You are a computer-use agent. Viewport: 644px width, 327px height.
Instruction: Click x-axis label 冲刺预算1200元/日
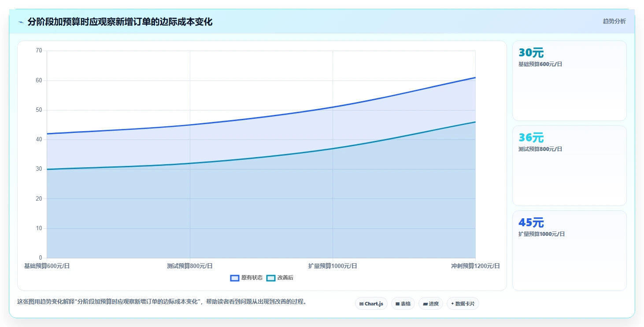coord(475,266)
